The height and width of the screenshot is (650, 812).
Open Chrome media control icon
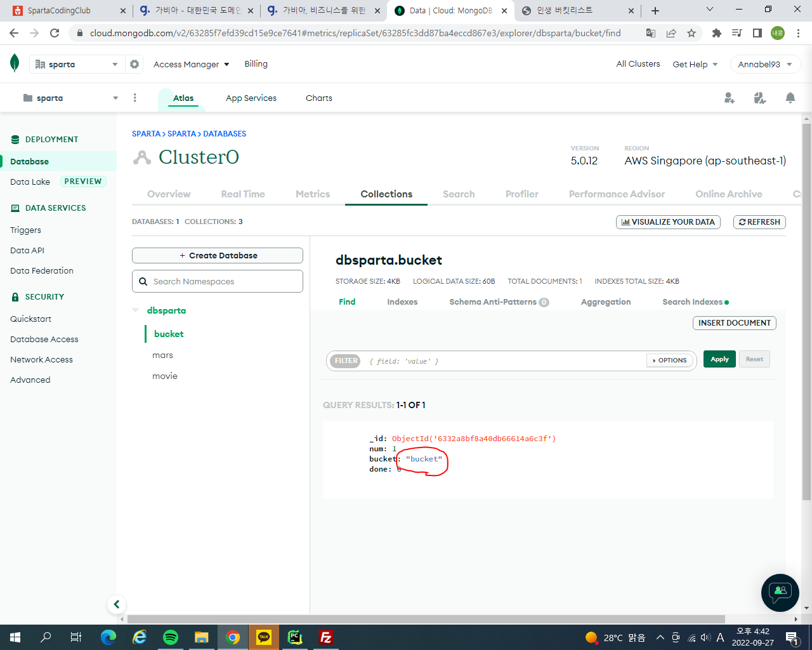(x=737, y=33)
